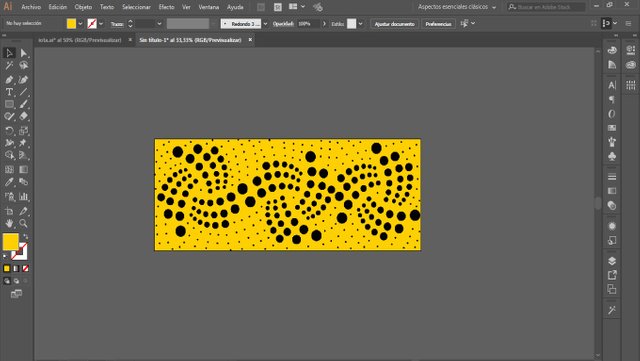Select the Rotate tool
This screenshot has width=640, height=361.
pos(9,131)
